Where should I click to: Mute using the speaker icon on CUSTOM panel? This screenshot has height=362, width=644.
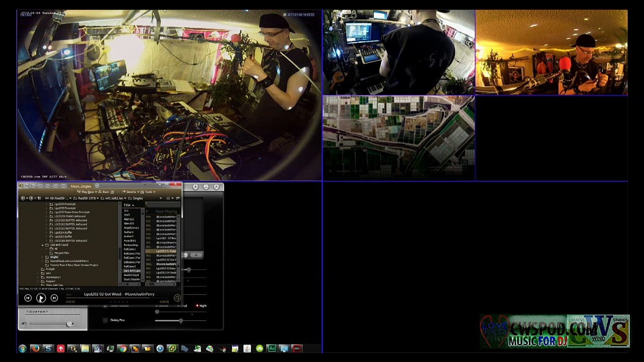[x=24, y=324]
